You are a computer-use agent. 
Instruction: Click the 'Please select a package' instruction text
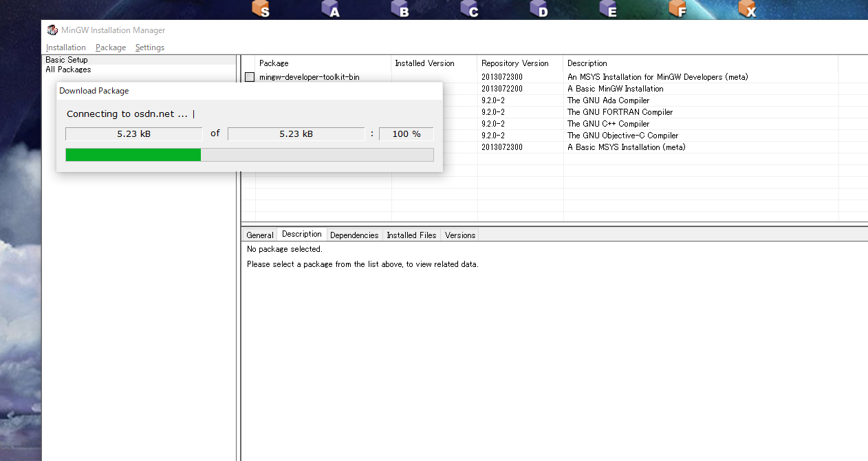362,264
